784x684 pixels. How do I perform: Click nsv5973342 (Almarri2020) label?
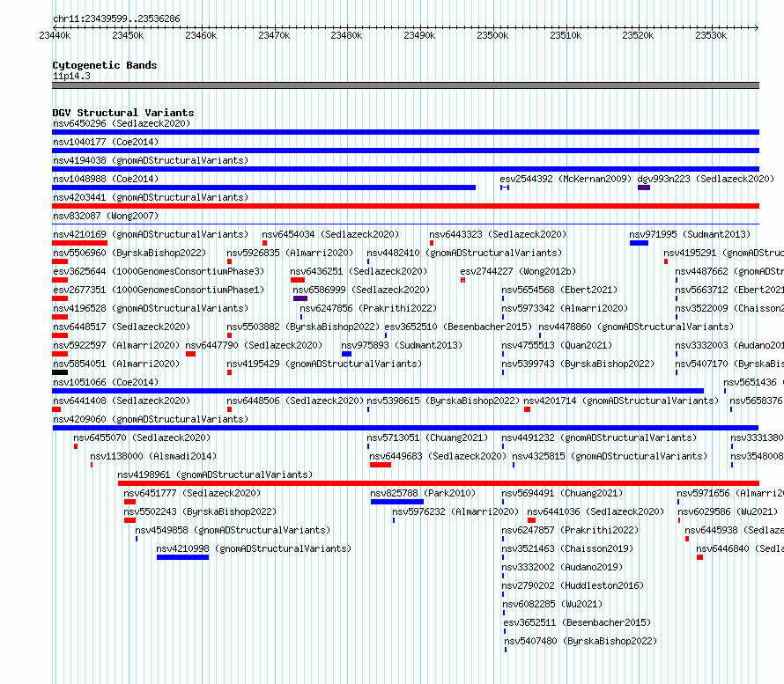click(x=565, y=308)
